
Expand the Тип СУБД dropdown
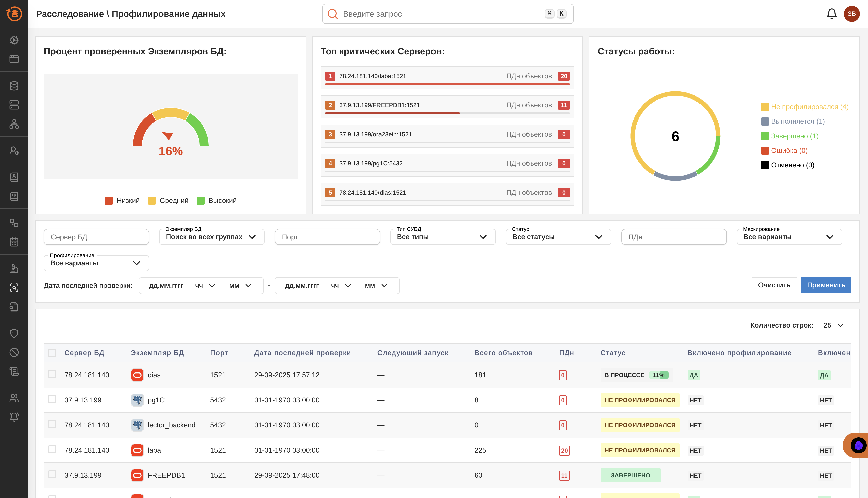pyautogui.click(x=442, y=237)
